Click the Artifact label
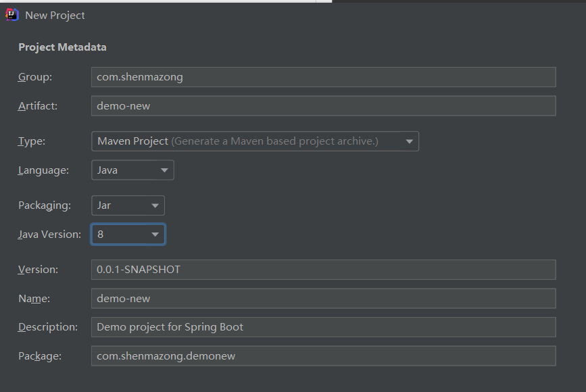 38,106
